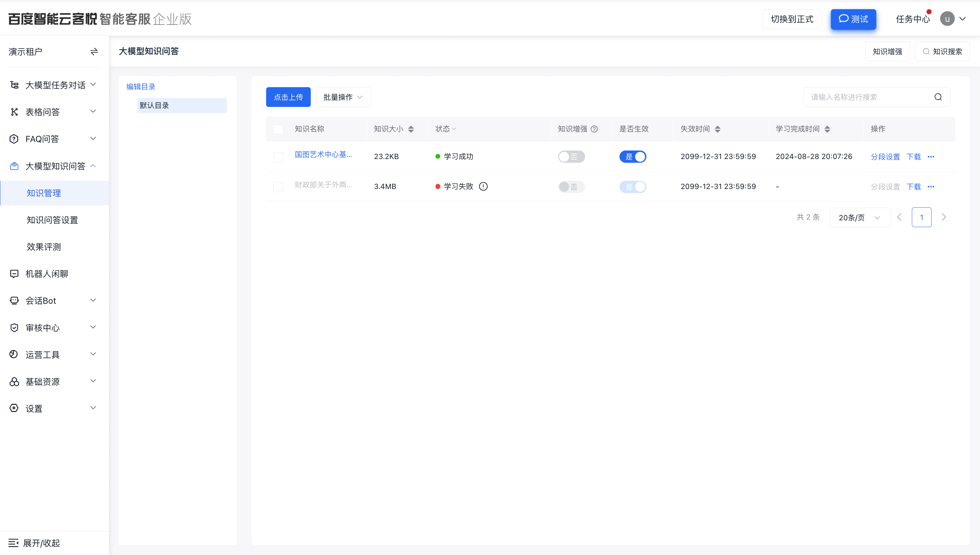
Task: Sort by 学习完成时间 column arrows
Action: coord(827,129)
